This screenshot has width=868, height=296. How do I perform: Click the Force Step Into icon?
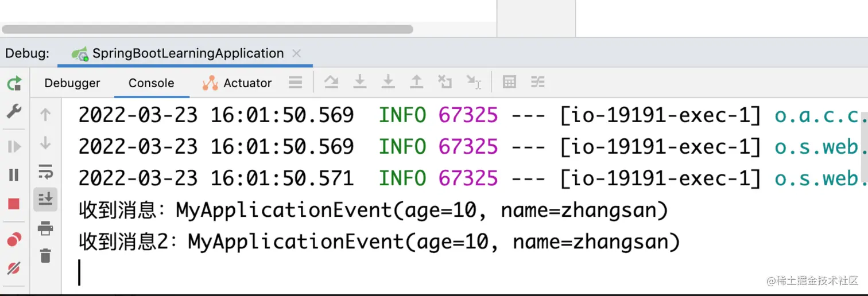coord(388,83)
